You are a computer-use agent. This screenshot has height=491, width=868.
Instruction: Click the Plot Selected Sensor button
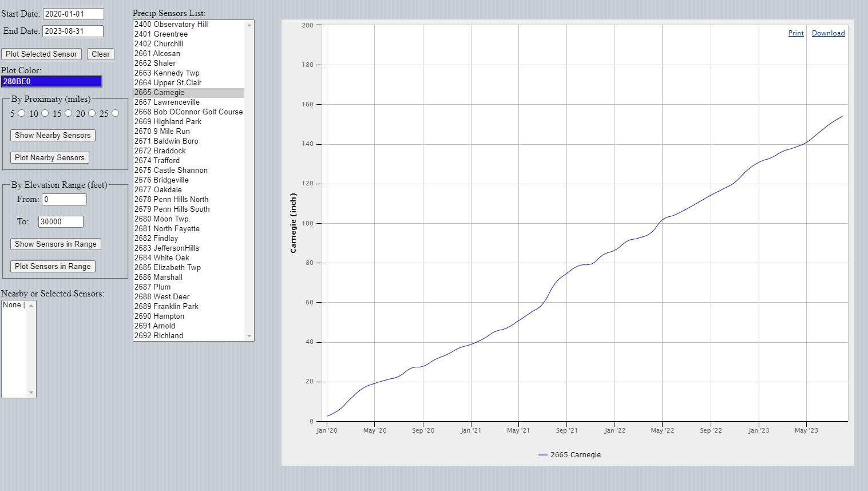(41, 54)
